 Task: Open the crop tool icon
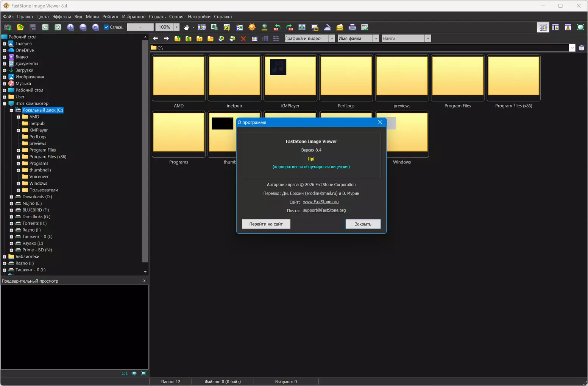point(227,27)
